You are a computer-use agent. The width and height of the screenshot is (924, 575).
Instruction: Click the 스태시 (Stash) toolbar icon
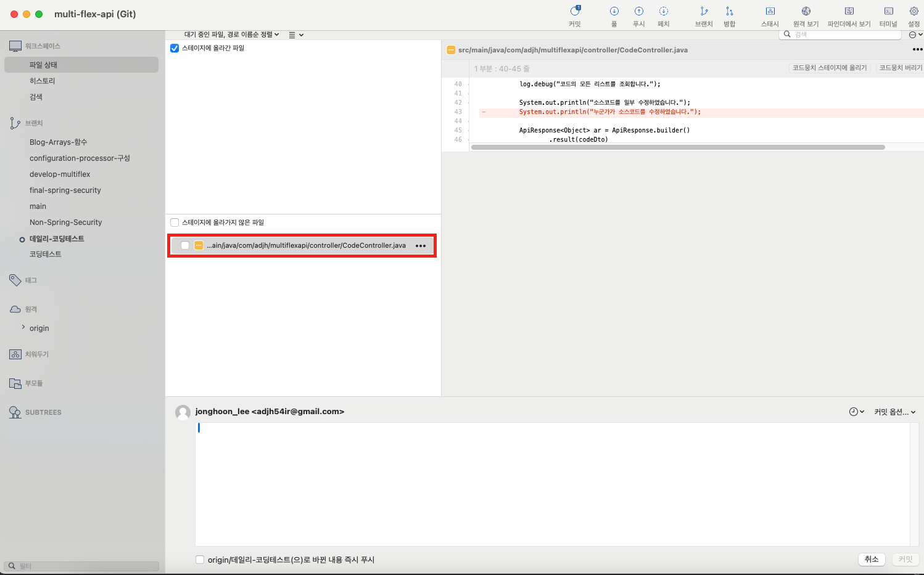[770, 11]
